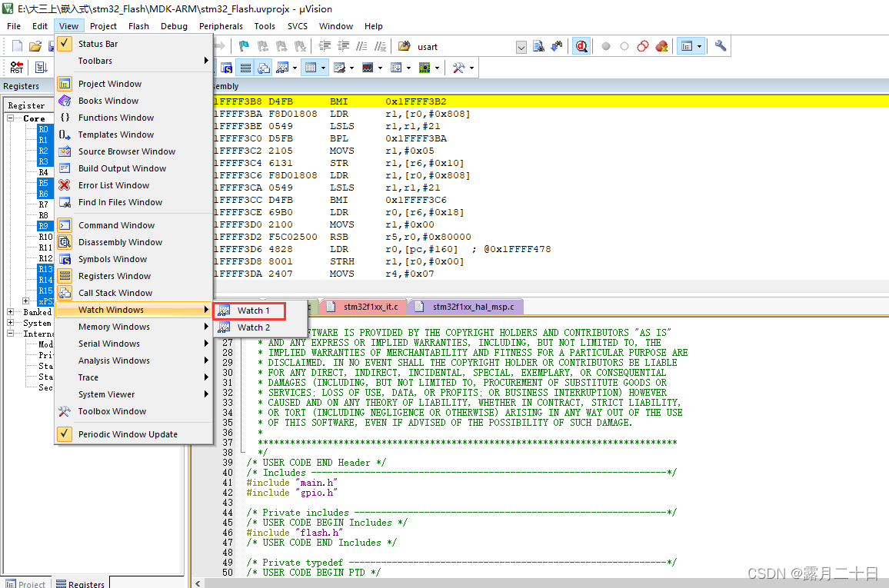Switch to the stm32f1xx_hal_msp.c tab
The image size is (889, 588).
point(465,307)
